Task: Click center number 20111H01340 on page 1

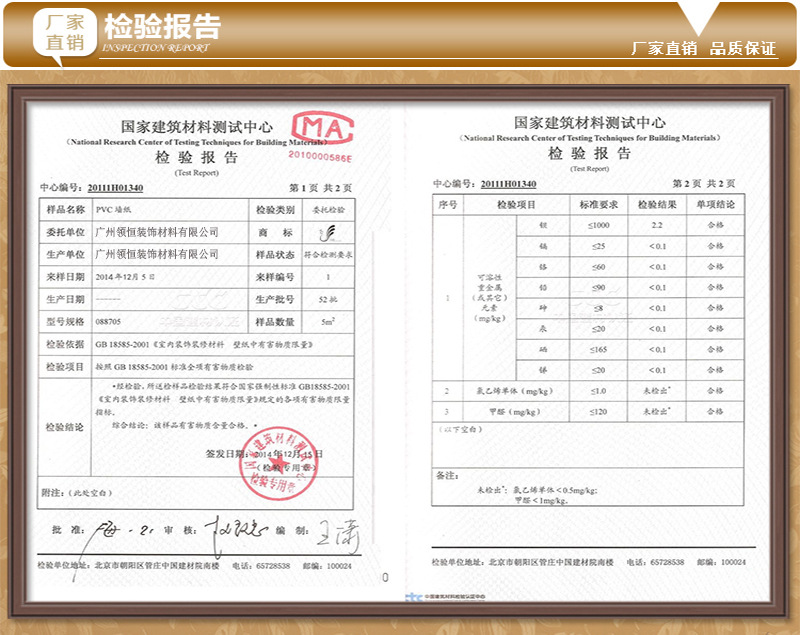Action: (115, 188)
